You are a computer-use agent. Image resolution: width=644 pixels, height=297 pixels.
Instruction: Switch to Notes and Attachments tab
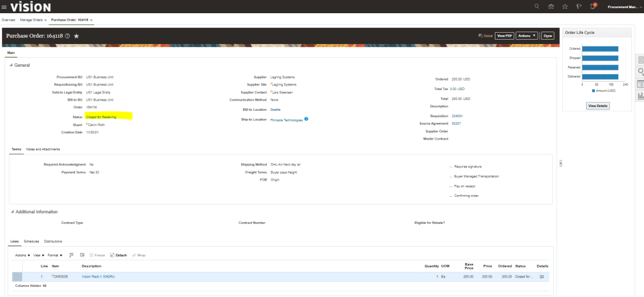[43, 149]
